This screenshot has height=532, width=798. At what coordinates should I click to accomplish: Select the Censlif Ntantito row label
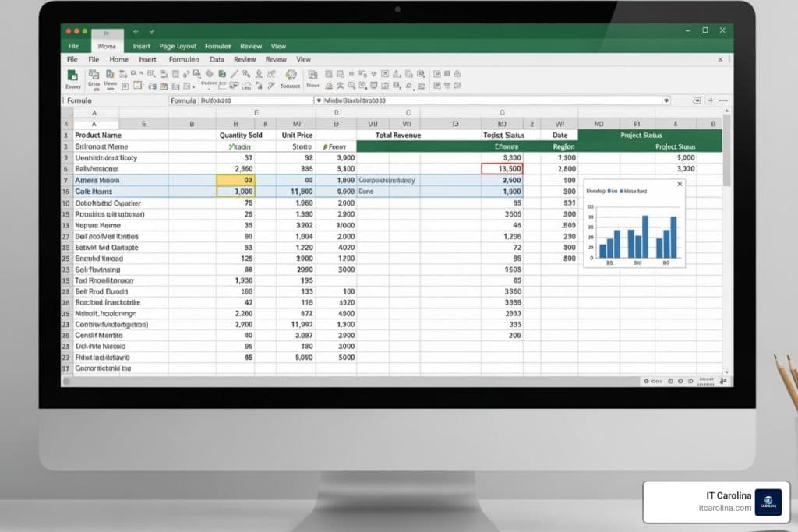tap(99, 335)
